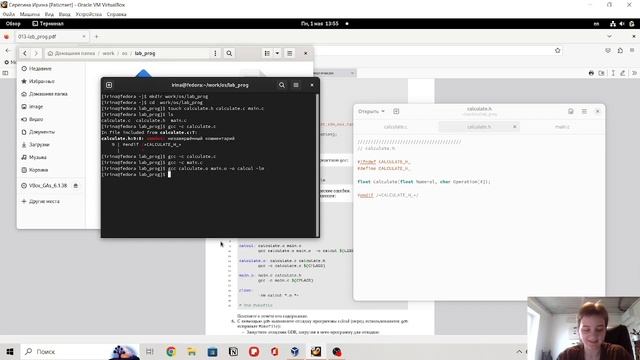Screen dimensions: 640x360
Task: Click the back arrow in file manager
Action: tap(25, 53)
